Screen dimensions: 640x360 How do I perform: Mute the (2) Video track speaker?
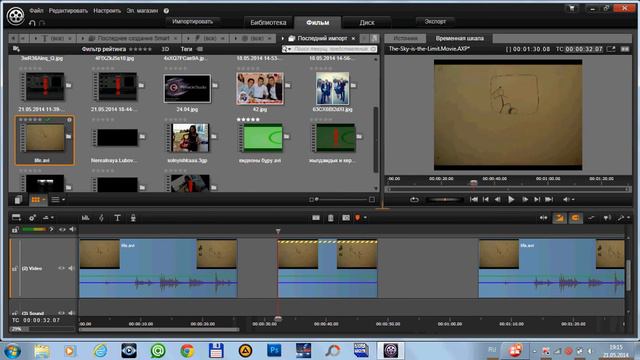click(71, 268)
